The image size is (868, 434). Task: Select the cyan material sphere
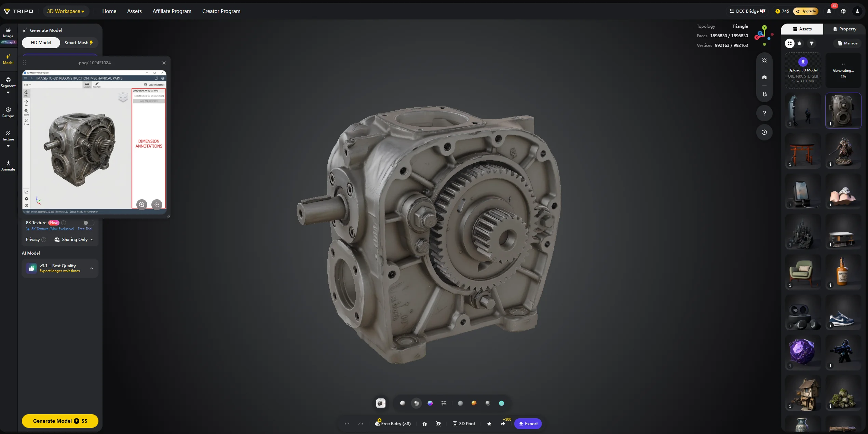pos(502,403)
